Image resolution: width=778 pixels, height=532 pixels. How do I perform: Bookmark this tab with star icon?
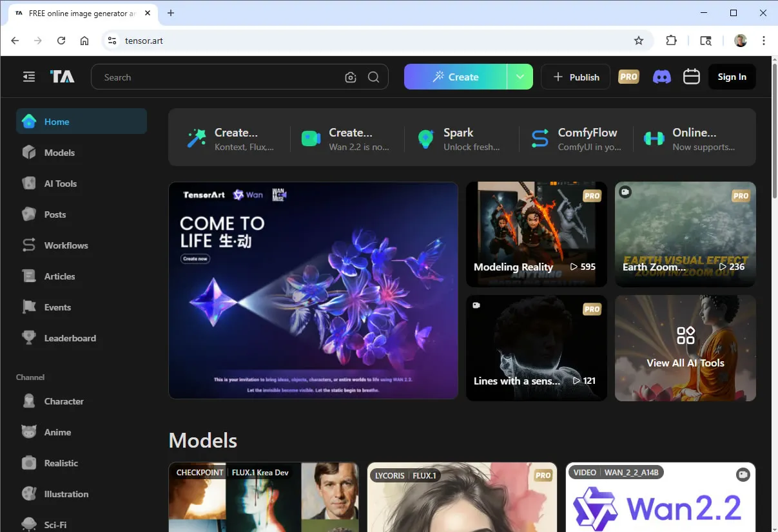coord(639,41)
